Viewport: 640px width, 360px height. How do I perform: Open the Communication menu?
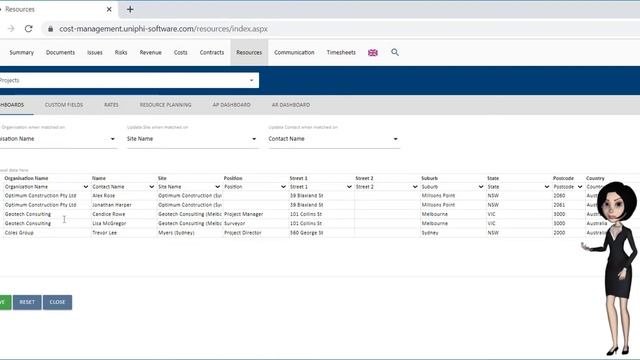294,53
